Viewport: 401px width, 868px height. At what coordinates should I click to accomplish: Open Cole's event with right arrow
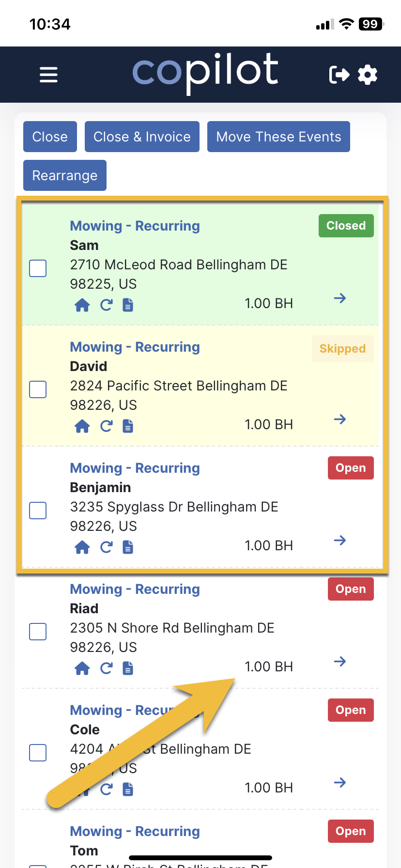pos(340,782)
